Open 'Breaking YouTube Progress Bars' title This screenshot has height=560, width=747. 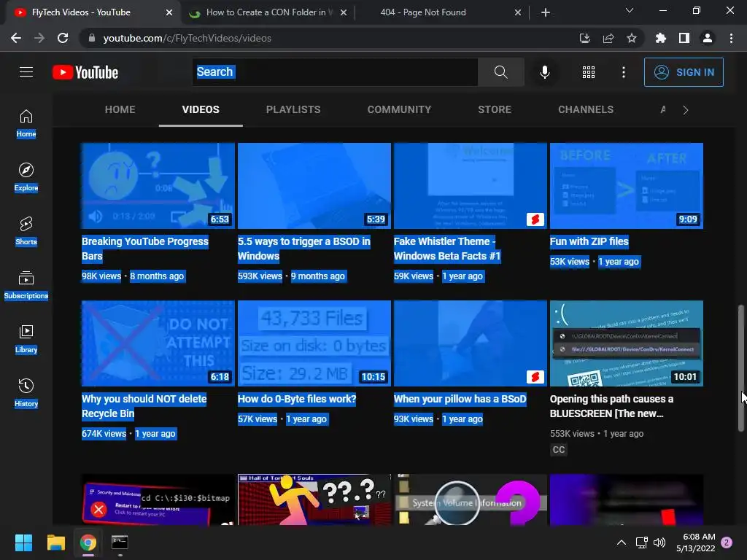[x=145, y=249]
